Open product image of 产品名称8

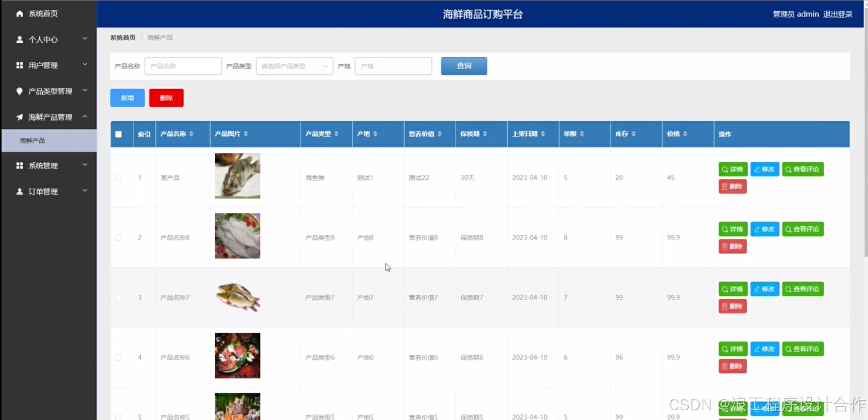[x=237, y=236]
